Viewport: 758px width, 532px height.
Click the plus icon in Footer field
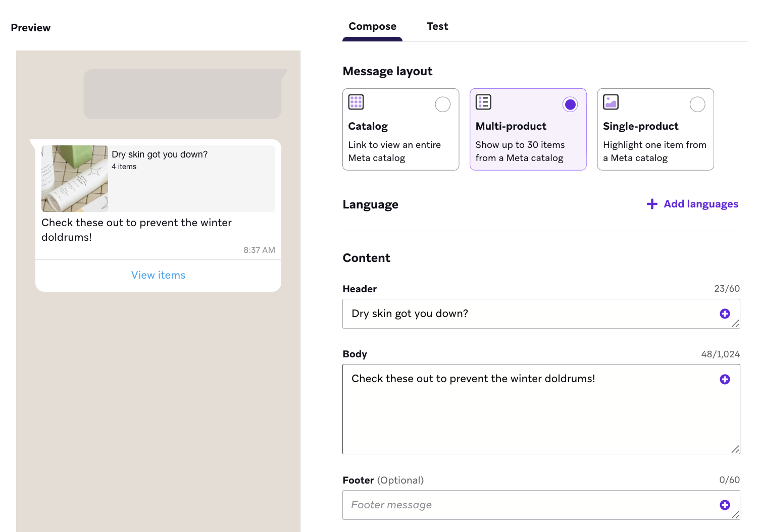[725, 505]
